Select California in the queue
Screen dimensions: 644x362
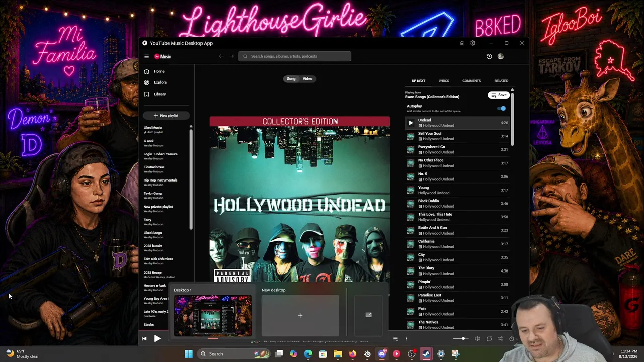click(x=457, y=244)
